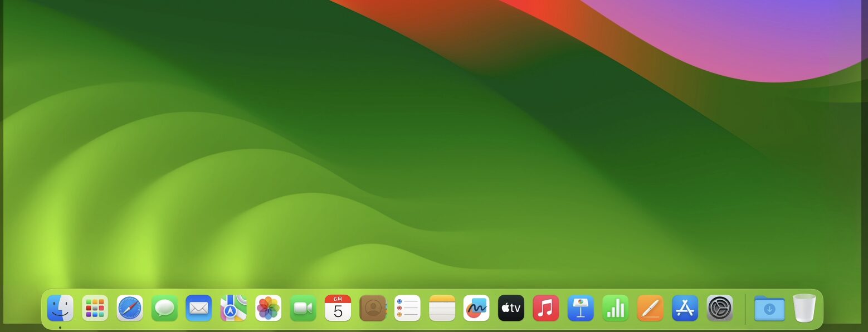Launch Safari browser
Viewport: 868px width, 332px height.
pos(130,308)
